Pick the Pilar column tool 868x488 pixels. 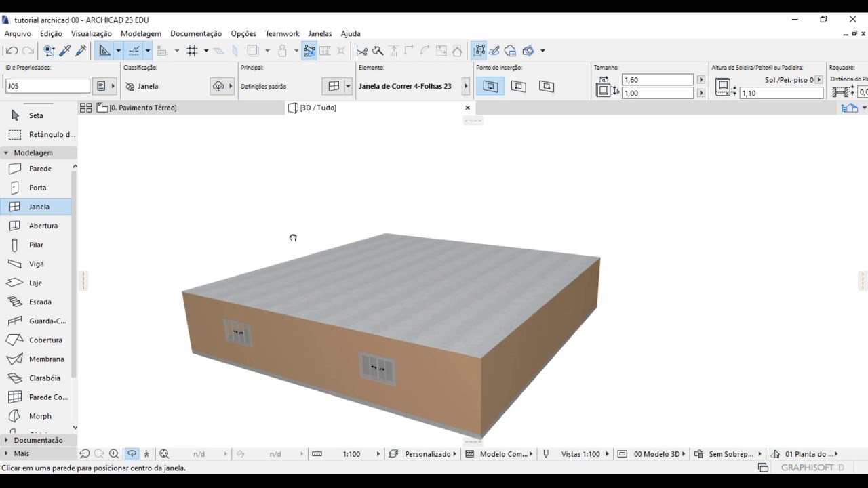tap(35, 245)
